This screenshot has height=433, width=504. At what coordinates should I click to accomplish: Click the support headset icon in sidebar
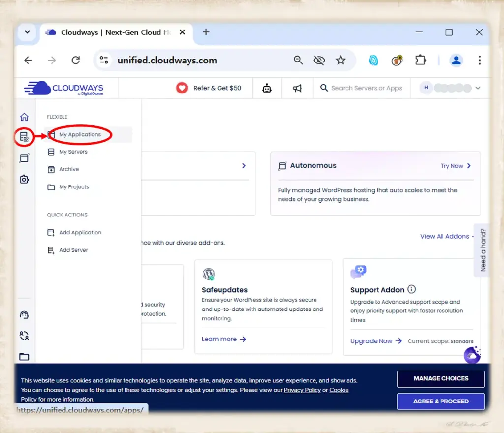point(24,315)
